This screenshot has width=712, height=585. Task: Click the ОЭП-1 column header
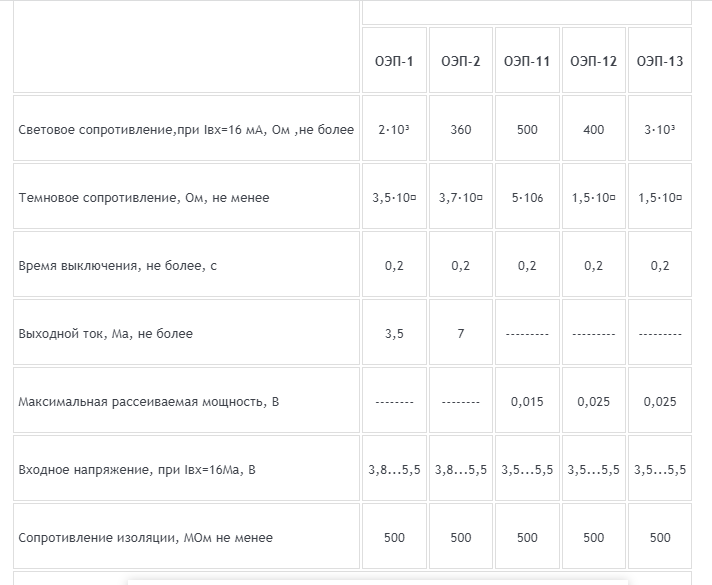(394, 60)
